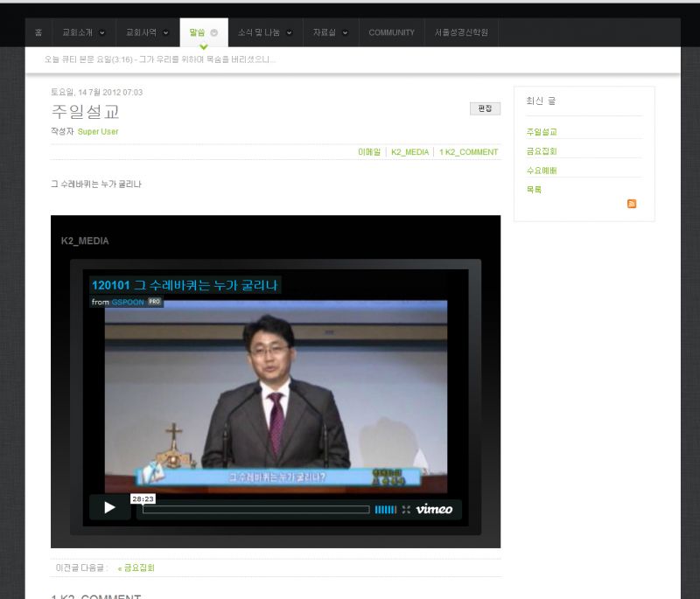The image size is (700, 599).
Task: Expand the 자료실 dropdown arrow
Action: [345, 32]
